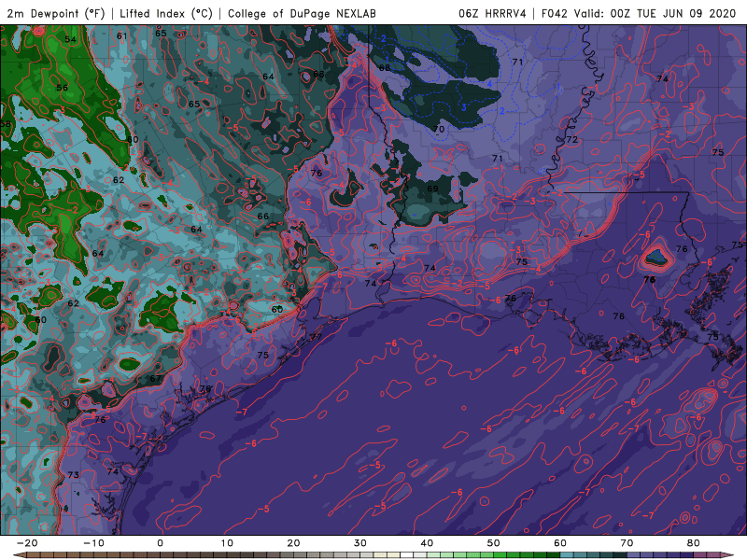Click the '2m Dewpoint (°F)' title text

click(x=55, y=13)
